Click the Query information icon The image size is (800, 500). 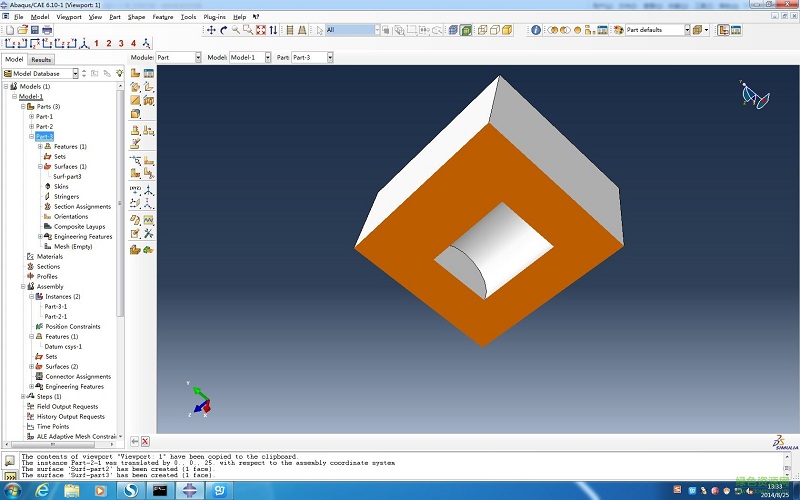tap(536, 30)
